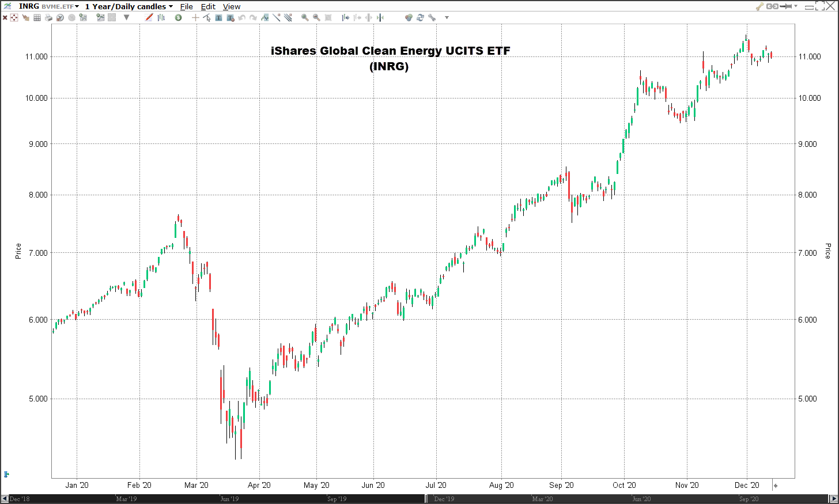The width and height of the screenshot is (839, 504).
Task: Open the File menu
Action: 187,6
